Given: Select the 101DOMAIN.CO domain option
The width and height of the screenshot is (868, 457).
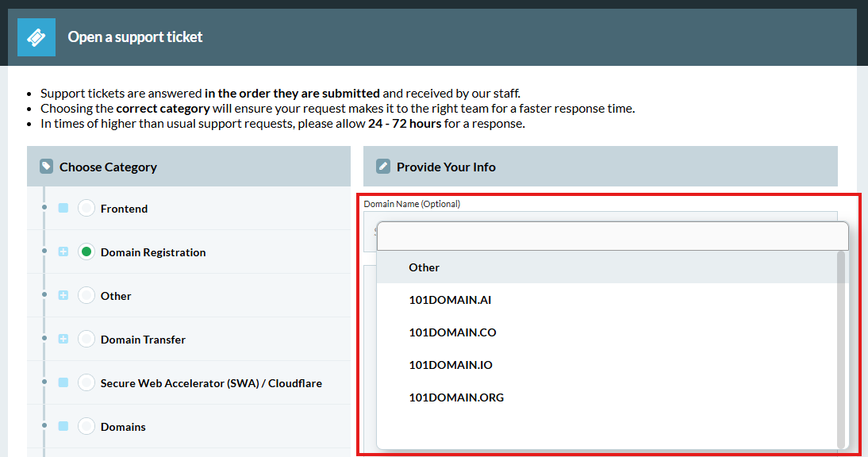Looking at the screenshot, I should pos(452,332).
